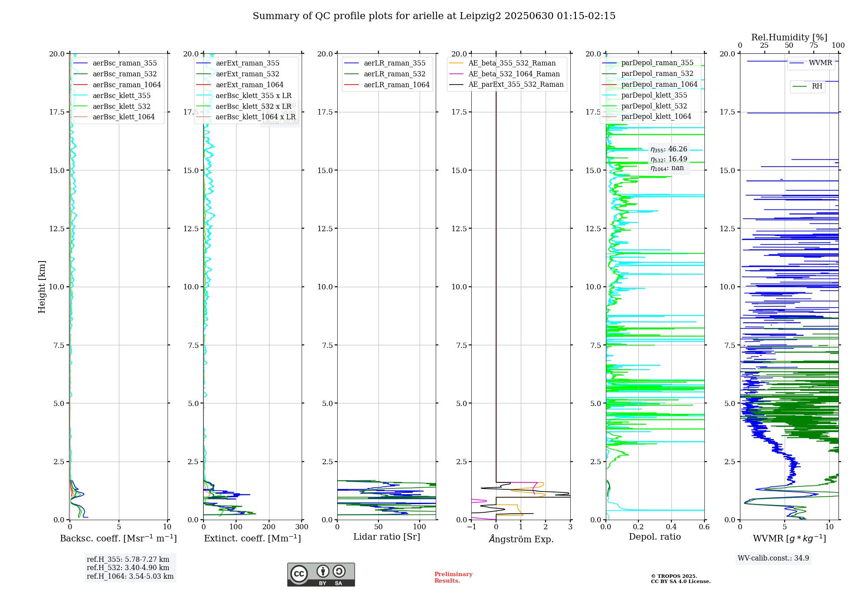Click the 'Lidar ratio [Sr]' axis label
This screenshot has height=590, width=868.
coord(387,537)
